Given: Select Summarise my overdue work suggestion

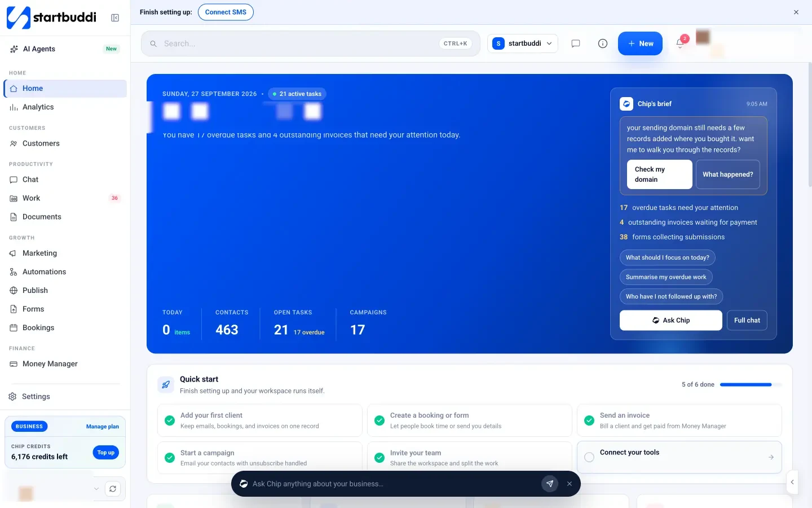Looking at the screenshot, I should [x=666, y=277].
